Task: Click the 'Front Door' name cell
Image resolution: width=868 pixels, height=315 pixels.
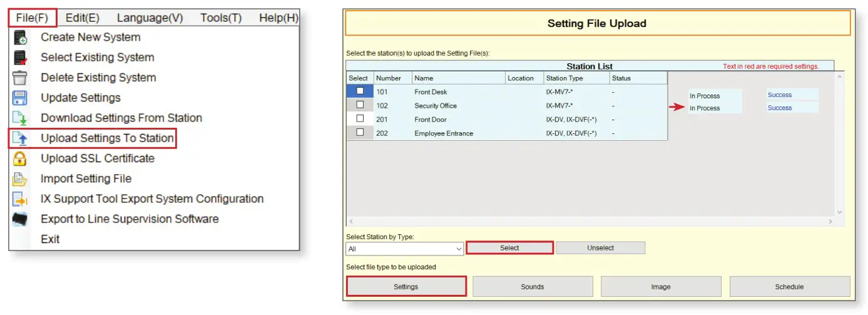Action: pyautogui.click(x=458, y=120)
